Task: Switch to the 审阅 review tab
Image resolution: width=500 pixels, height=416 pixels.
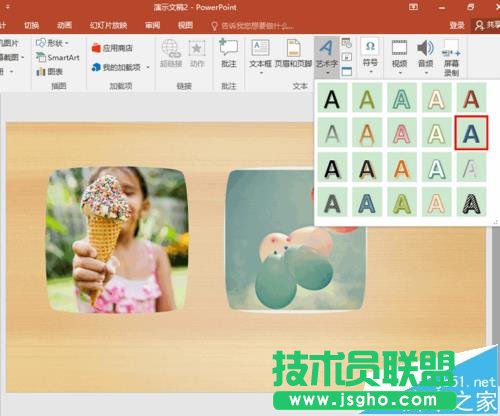Action: (x=153, y=25)
